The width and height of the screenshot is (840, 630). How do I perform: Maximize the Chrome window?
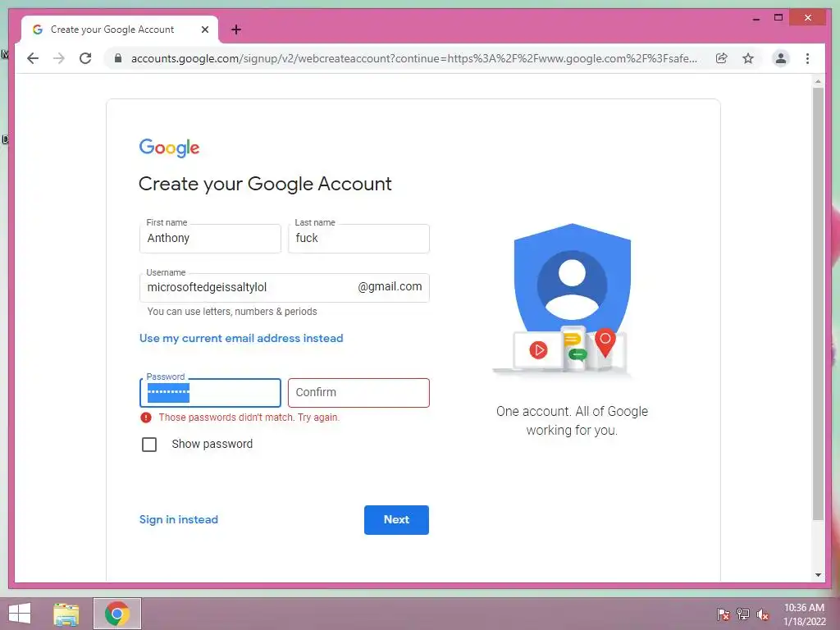[x=778, y=18]
